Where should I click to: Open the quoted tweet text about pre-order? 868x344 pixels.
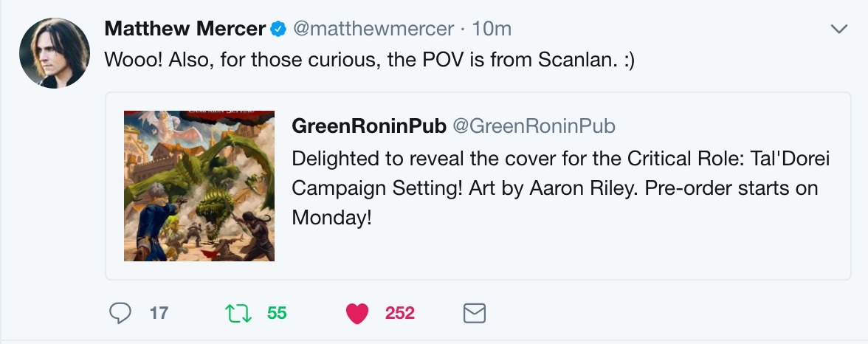554,188
